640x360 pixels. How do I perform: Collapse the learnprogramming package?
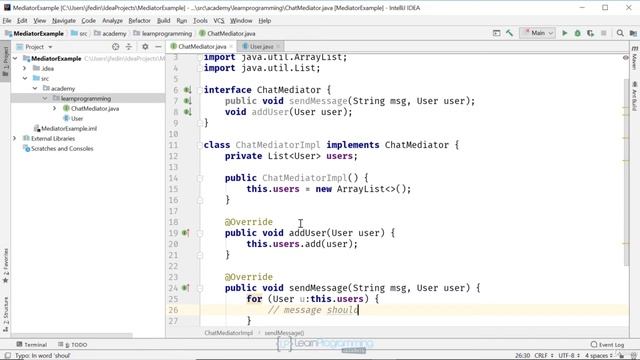click(x=45, y=98)
